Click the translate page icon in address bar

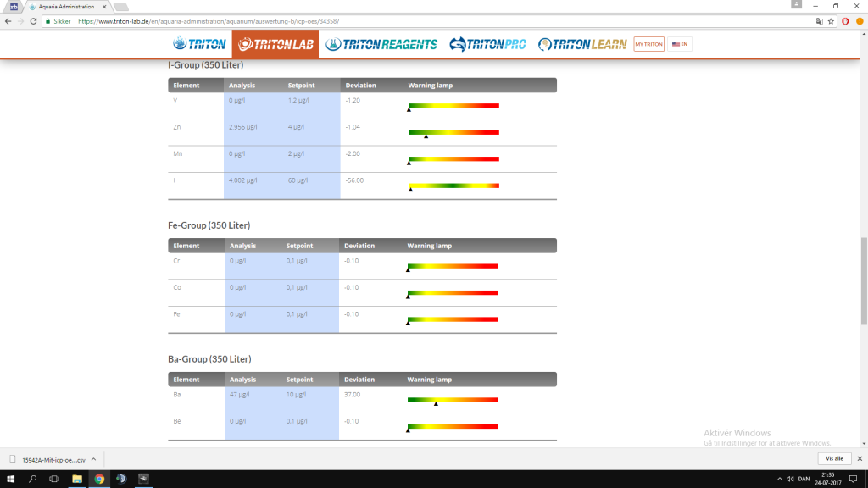click(818, 21)
